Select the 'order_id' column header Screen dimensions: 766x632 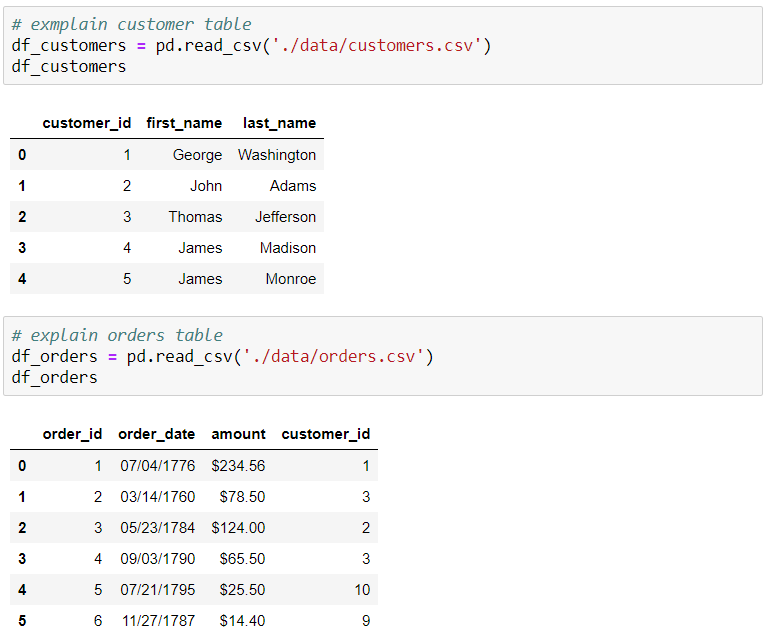coord(72,434)
